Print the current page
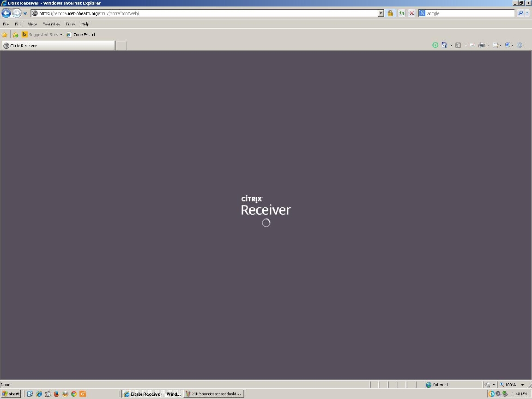The height and width of the screenshot is (399, 532). tap(482, 45)
